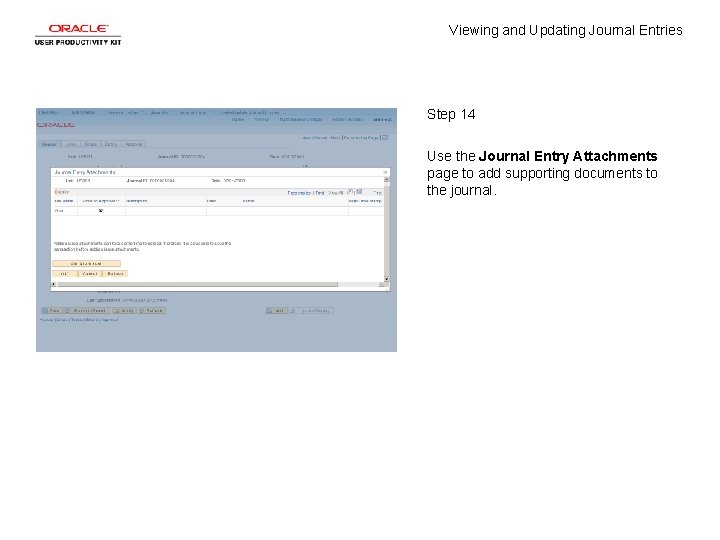Click the download grid icon
Screen dimensions: 720x540
pyautogui.click(x=359, y=191)
